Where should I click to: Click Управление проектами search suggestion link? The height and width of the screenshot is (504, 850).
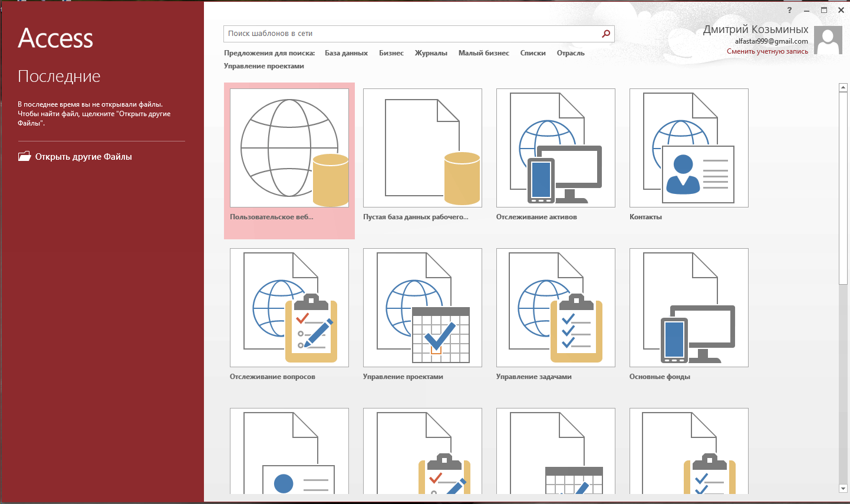pos(264,66)
